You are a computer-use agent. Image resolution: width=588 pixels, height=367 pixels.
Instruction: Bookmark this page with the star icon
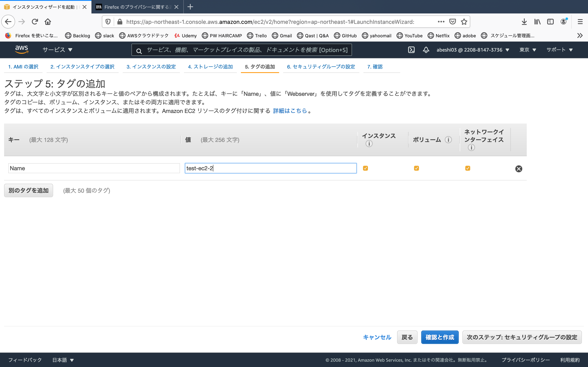coord(464,21)
